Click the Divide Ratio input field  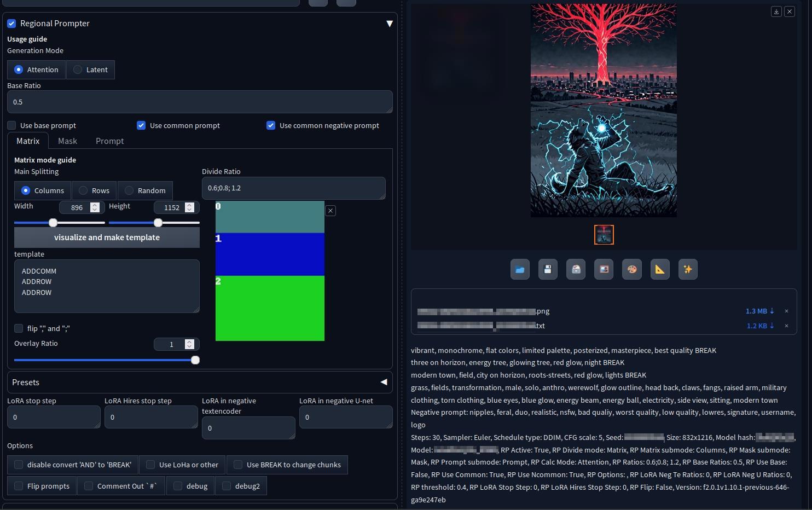click(293, 188)
